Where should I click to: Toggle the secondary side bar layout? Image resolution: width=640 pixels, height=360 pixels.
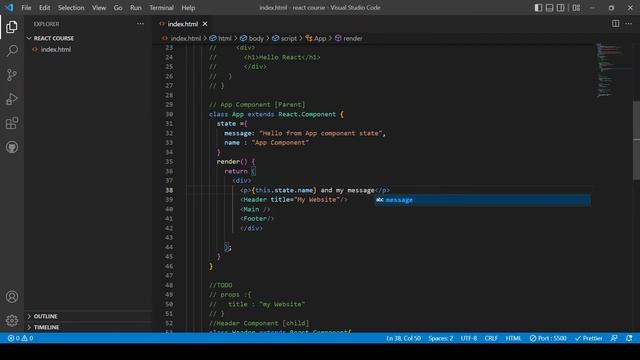tap(561, 8)
